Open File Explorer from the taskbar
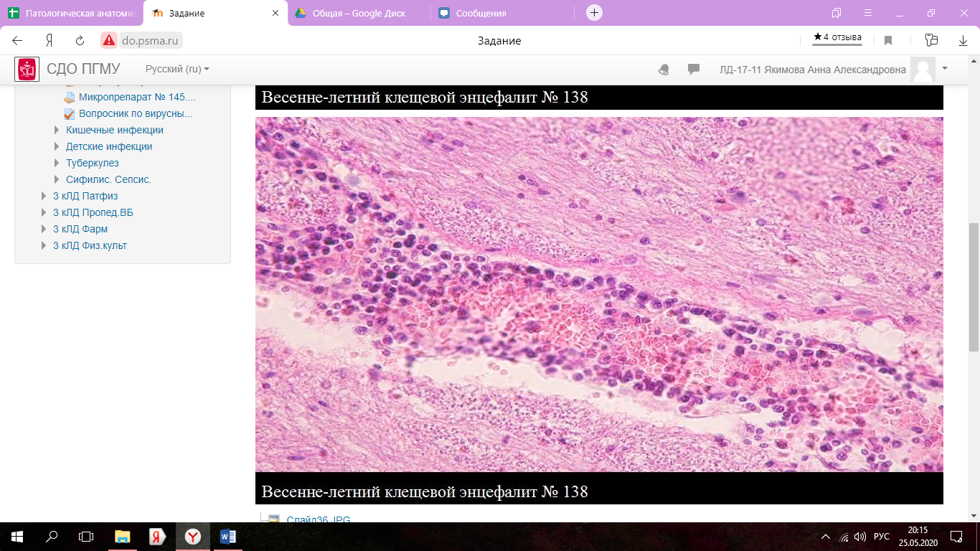The height and width of the screenshot is (551, 980). click(x=123, y=536)
